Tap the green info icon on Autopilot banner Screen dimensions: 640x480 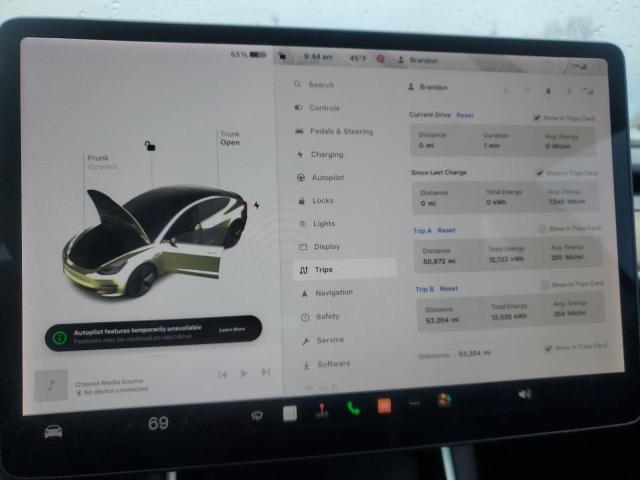click(60, 338)
